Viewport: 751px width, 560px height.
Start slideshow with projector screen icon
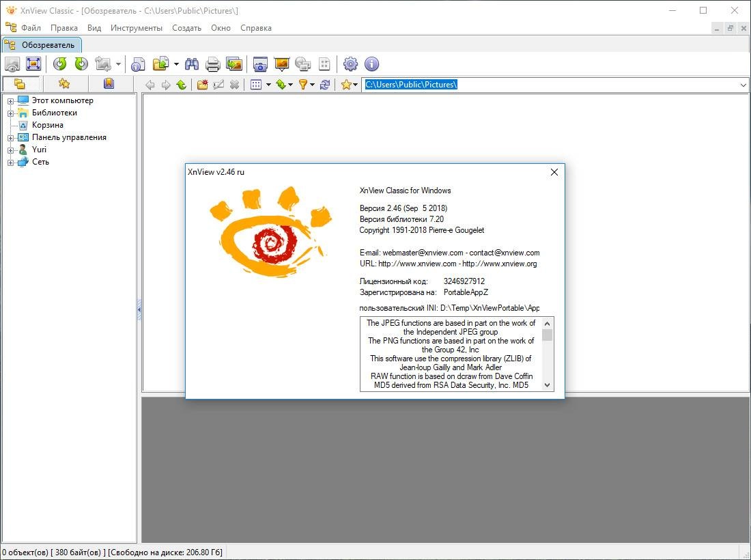(x=281, y=64)
